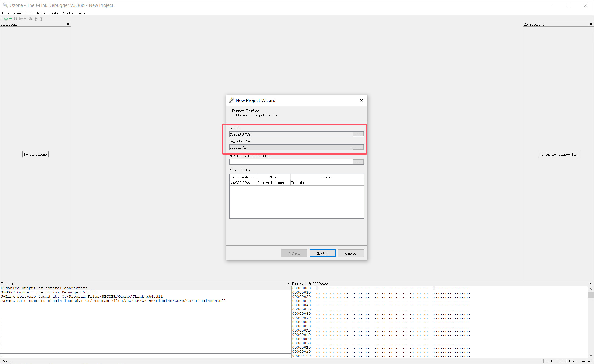Select the Internal flash bank row
594x364 pixels.
point(270,183)
